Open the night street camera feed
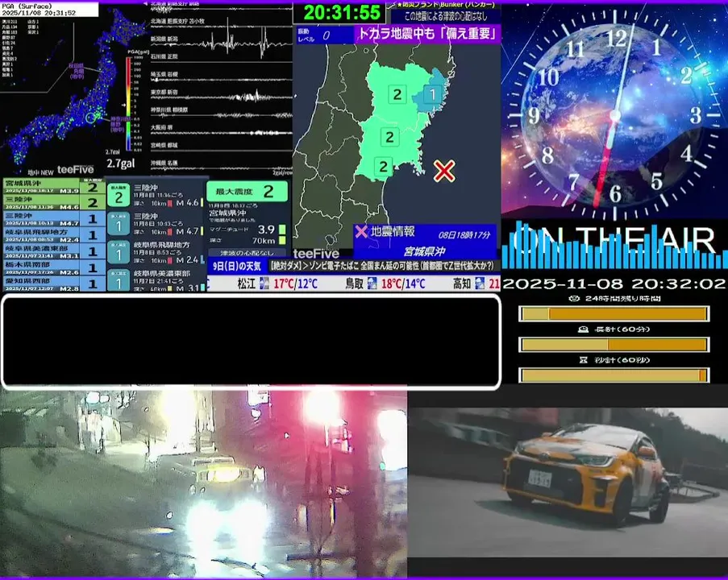The height and width of the screenshot is (580, 728). 203,483
